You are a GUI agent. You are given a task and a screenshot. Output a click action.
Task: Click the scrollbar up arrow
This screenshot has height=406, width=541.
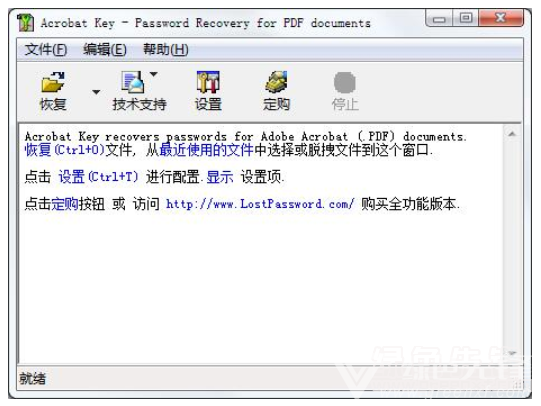(x=512, y=134)
